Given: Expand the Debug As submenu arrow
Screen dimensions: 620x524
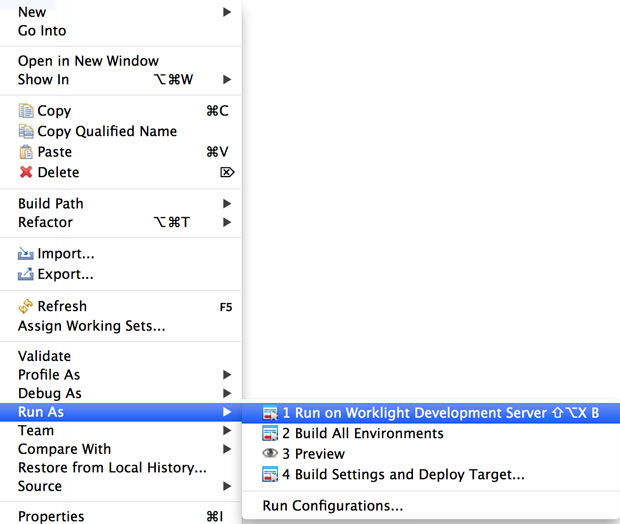Looking at the screenshot, I should pyautogui.click(x=227, y=393).
